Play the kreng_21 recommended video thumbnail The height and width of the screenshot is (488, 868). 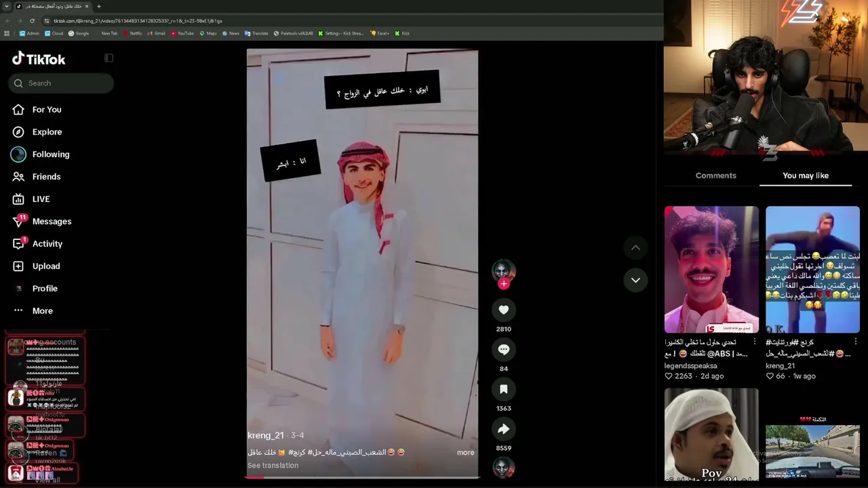click(812, 270)
